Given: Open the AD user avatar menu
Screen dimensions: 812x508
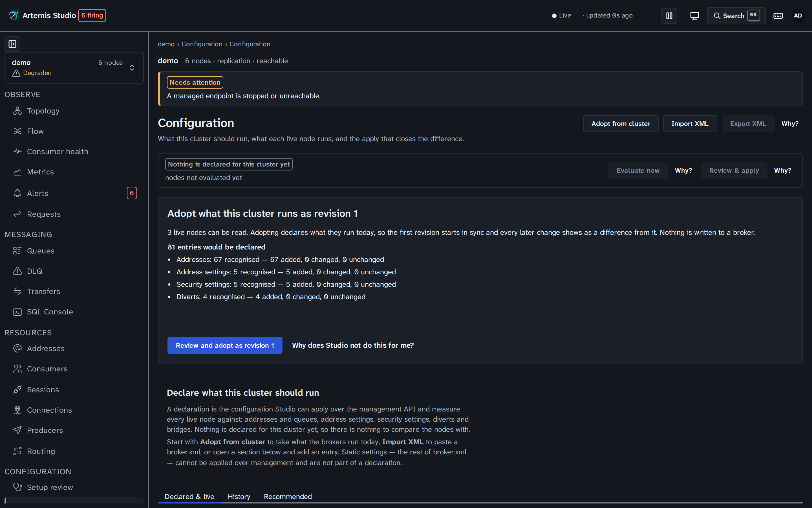Looking at the screenshot, I should click(798, 16).
